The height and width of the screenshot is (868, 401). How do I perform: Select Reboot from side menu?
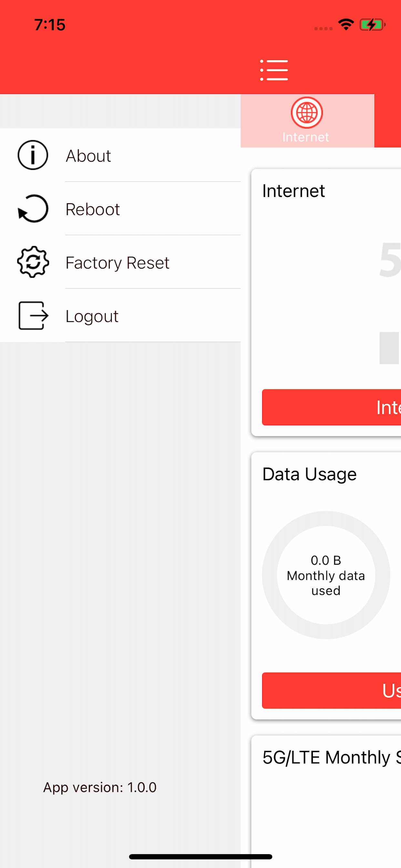pos(120,209)
